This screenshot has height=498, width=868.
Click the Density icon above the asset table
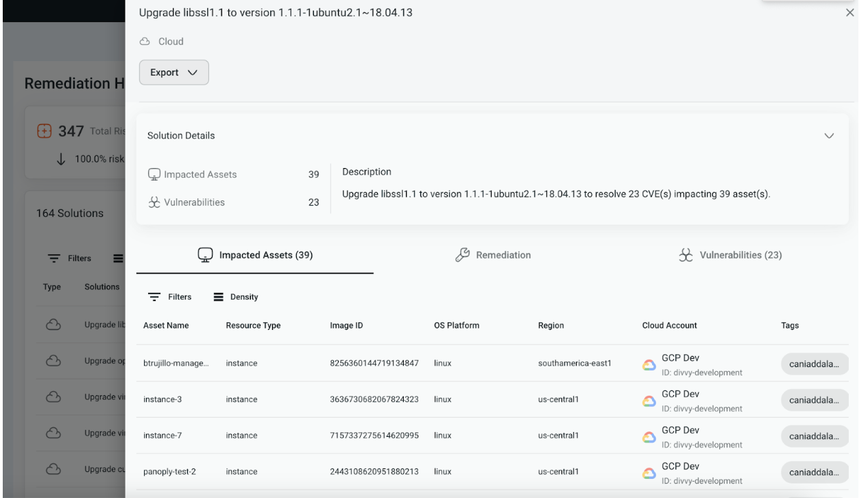click(219, 297)
